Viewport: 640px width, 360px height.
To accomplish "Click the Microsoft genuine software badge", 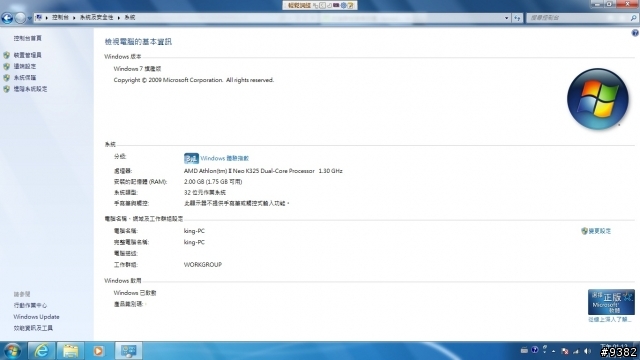I will pos(611,302).
